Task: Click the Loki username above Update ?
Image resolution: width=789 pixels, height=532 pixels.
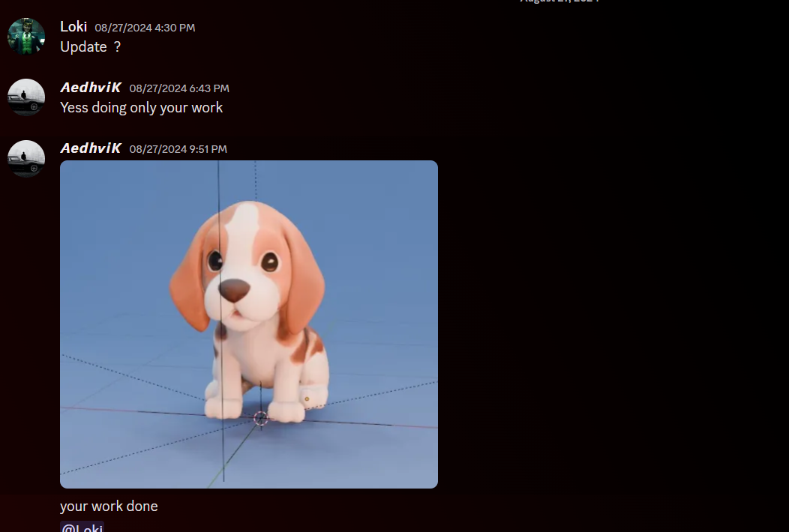Action: click(73, 27)
